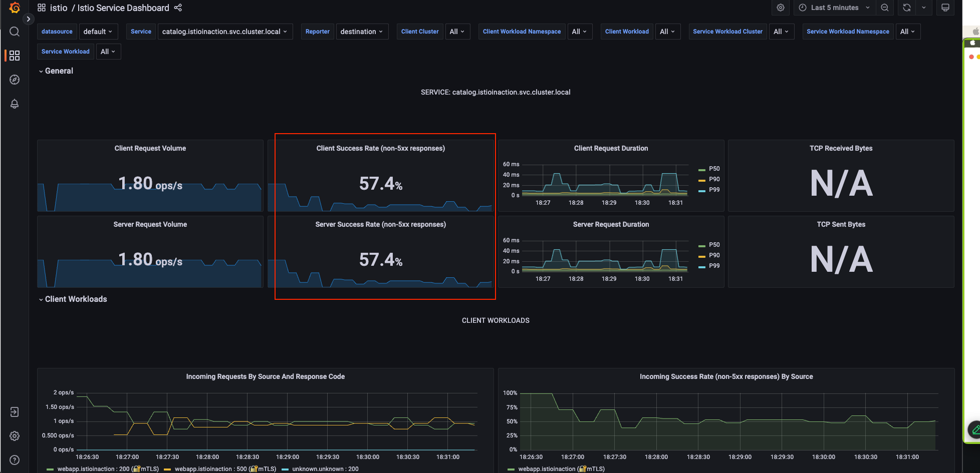The image size is (980, 473).
Task: Open TCP Sent Bytes panel title
Action: click(841, 224)
